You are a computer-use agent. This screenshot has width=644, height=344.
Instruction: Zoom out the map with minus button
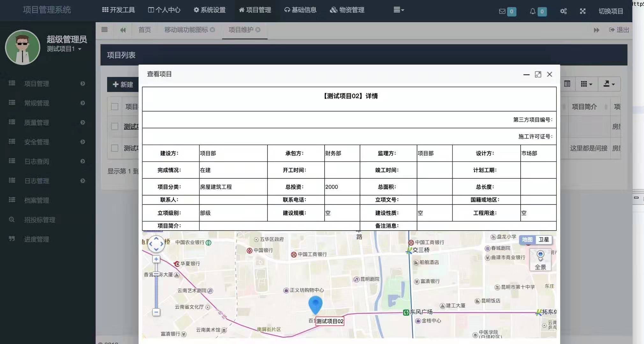point(156,312)
